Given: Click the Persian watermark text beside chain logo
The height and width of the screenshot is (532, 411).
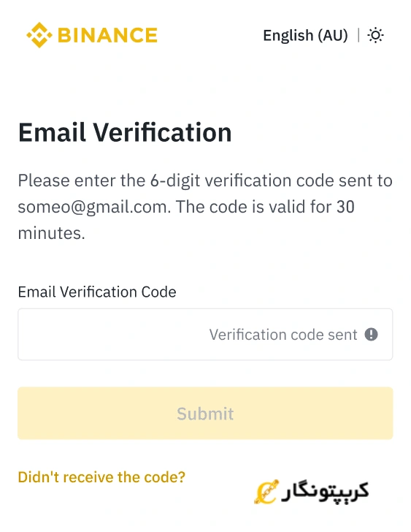Looking at the screenshot, I should (x=325, y=492).
